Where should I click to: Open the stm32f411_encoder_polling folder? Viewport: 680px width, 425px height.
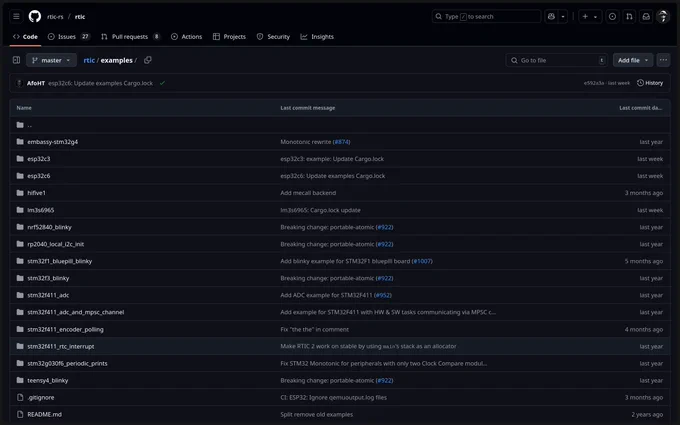tap(65, 329)
